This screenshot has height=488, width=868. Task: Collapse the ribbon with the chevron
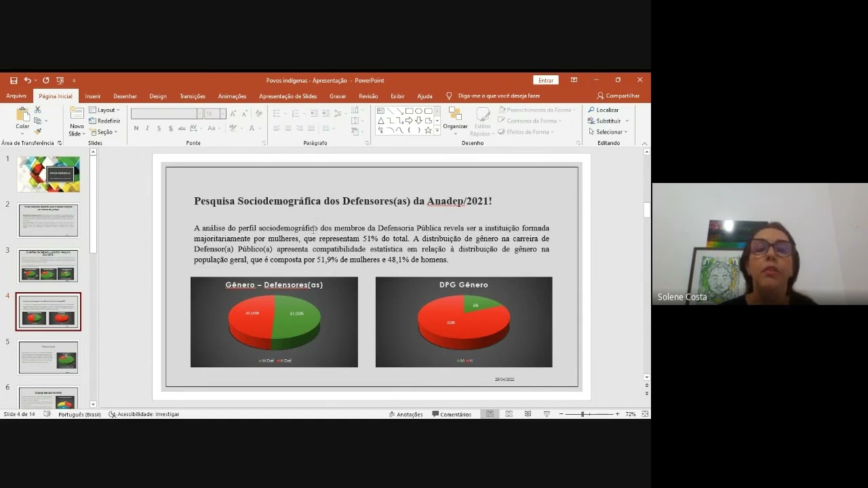[x=644, y=143]
